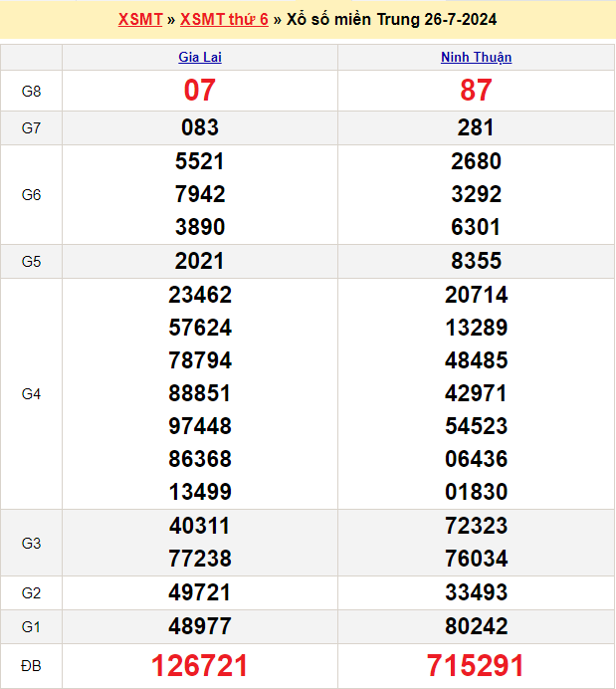
Task: Click the Ninh Thuận province link
Action: click(x=476, y=58)
